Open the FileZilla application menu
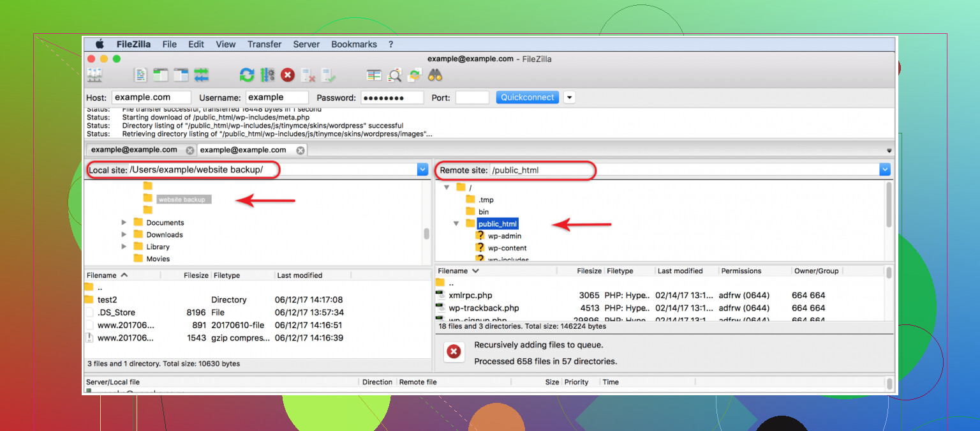 coord(133,44)
